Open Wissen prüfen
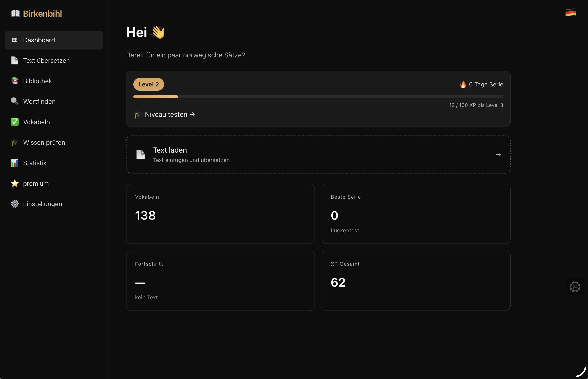 [54, 143]
